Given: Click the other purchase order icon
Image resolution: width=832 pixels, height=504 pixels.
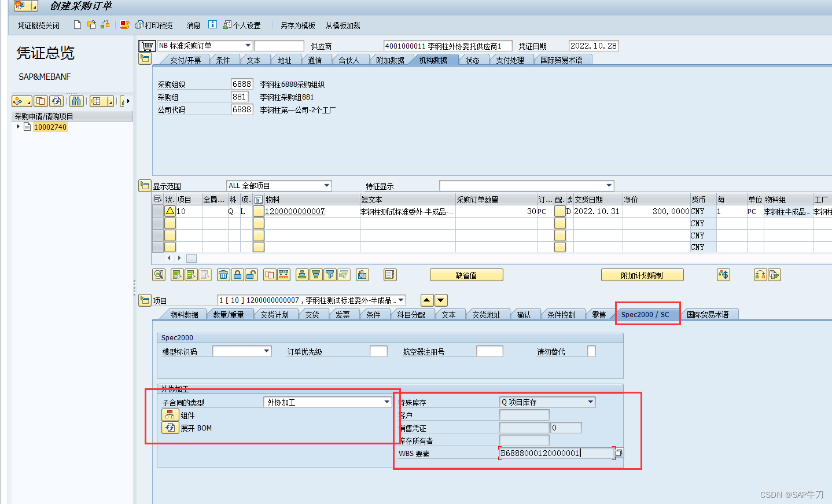Looking at the screenshot, I should tap(91, 25).
